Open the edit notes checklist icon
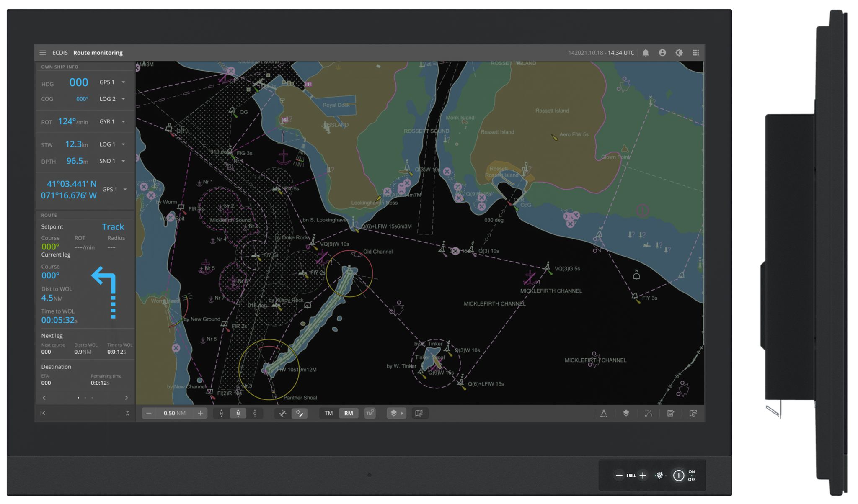The height and width of the screenshot is (504, 858). coord(670,413)
